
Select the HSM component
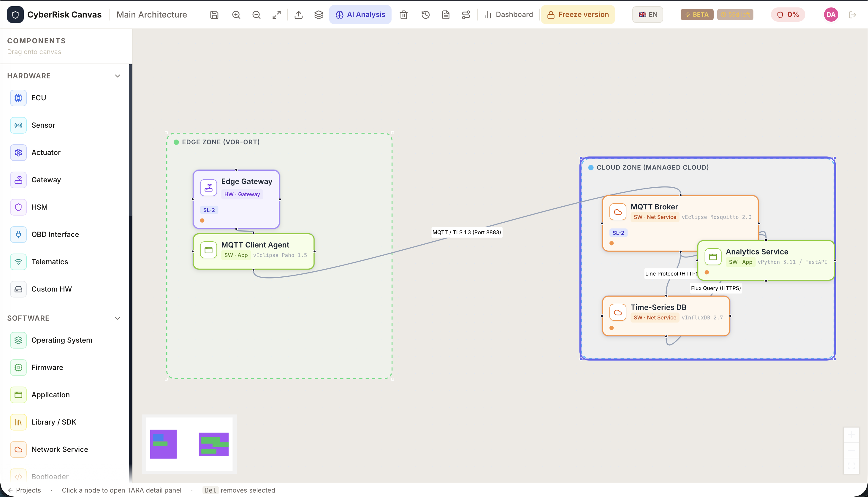click(x=64, y=207)
